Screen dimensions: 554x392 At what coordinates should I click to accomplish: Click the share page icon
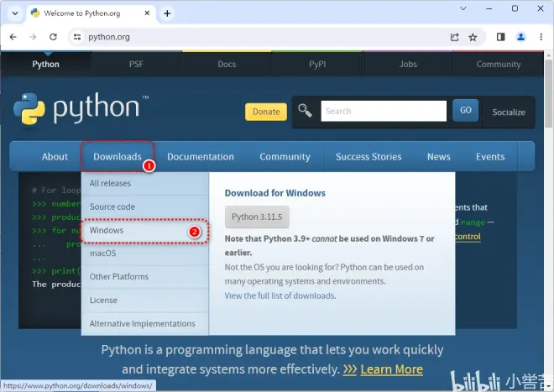(x=454, y=37)
